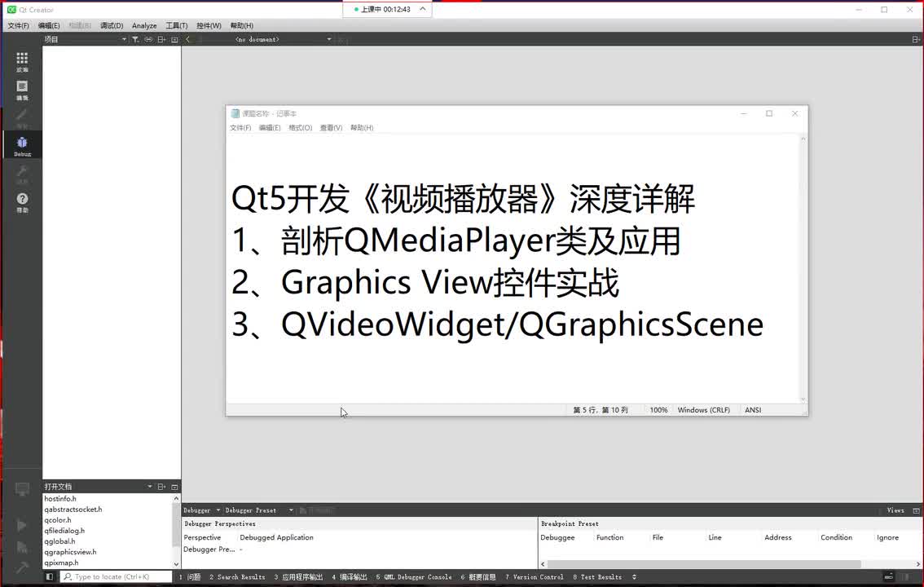The height and width of the screenshot is (587, 924).
Task: Show the Version Control pane
Action: click(534, 577)
